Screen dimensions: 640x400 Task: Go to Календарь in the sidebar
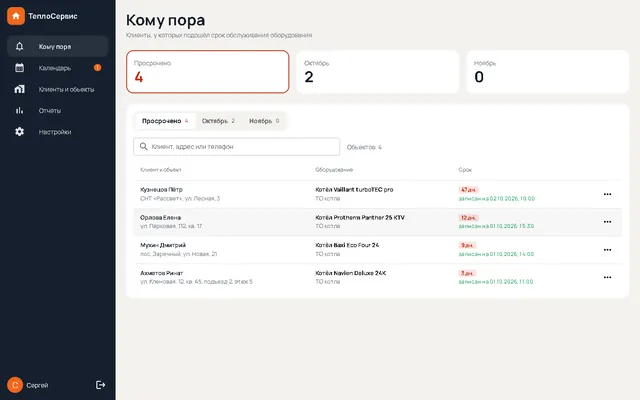(x=58, y=68)
